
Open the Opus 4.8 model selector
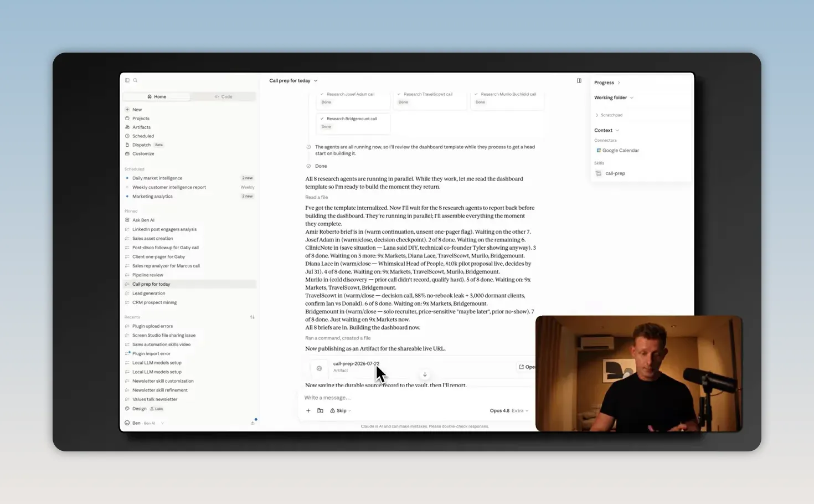click(509, 411)
